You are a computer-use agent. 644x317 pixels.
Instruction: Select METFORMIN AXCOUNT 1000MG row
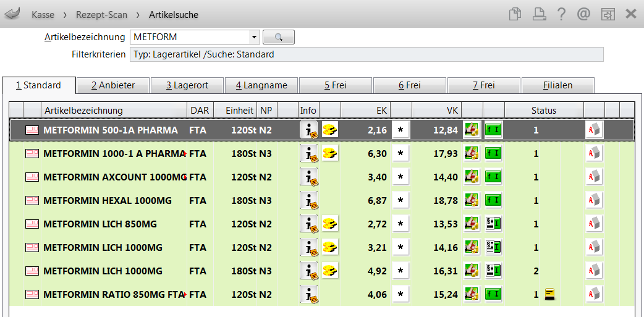click(321, 177)
